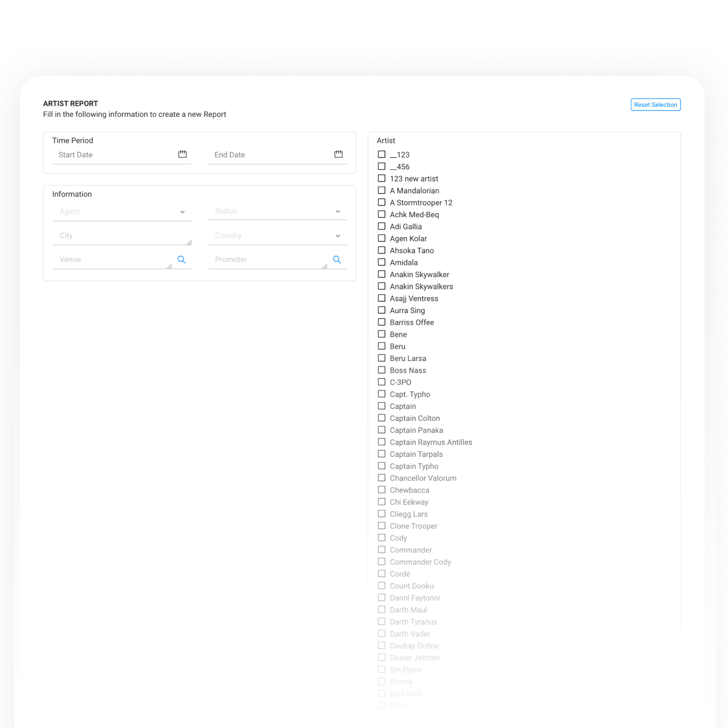
Task: Check the Captain Tarpals checkbox
Action: (381, 454)
